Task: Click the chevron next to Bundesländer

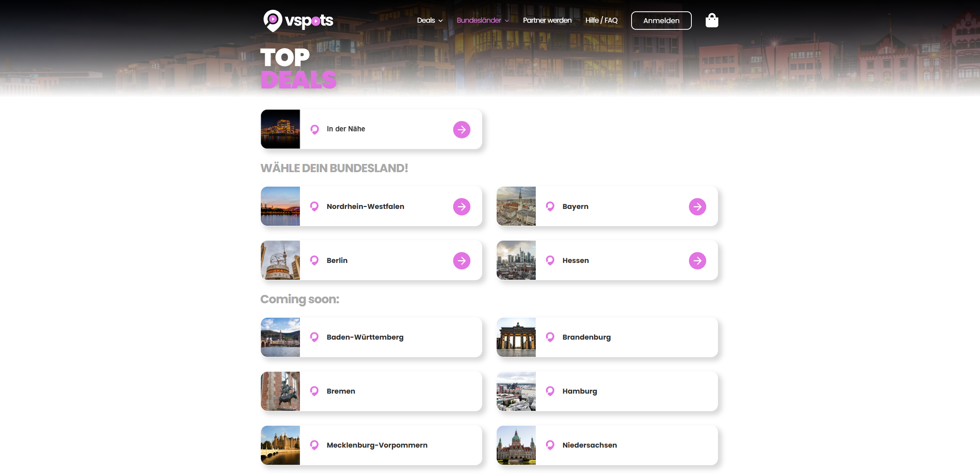Action: click(507, 20)
